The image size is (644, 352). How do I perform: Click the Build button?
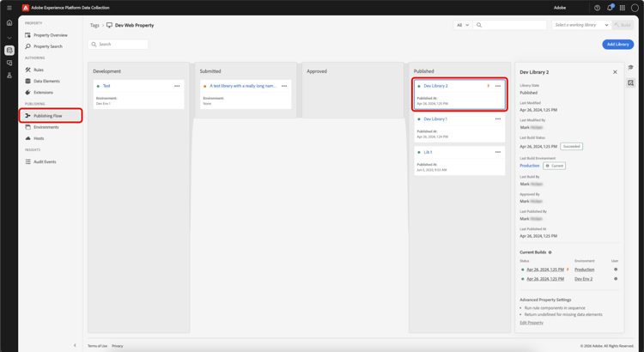tap(623, 25)
